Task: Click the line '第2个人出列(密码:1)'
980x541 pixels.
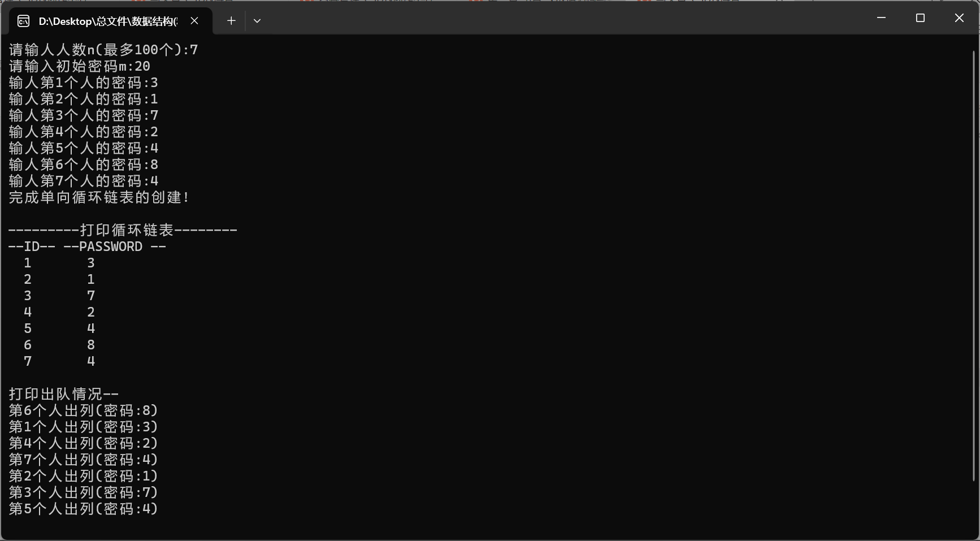Action: (x=84, y=476)
